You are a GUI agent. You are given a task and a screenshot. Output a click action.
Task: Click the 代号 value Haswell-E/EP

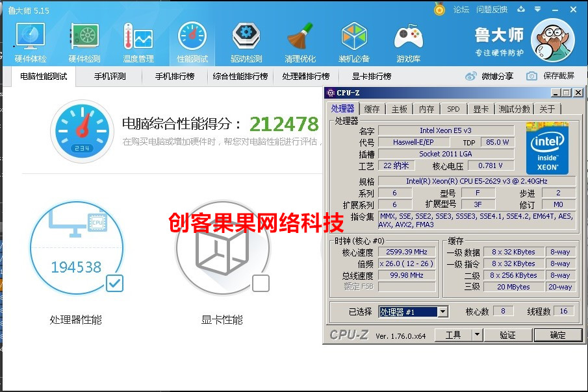(413, 142)
